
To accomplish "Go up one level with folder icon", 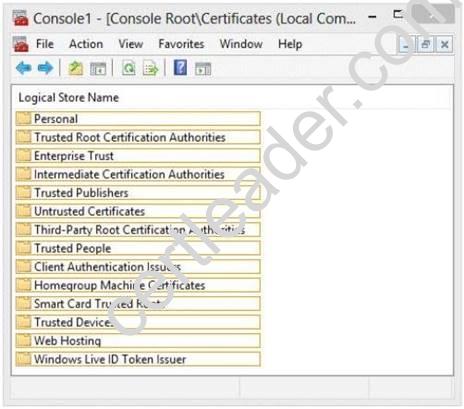I will click(76, 69).
